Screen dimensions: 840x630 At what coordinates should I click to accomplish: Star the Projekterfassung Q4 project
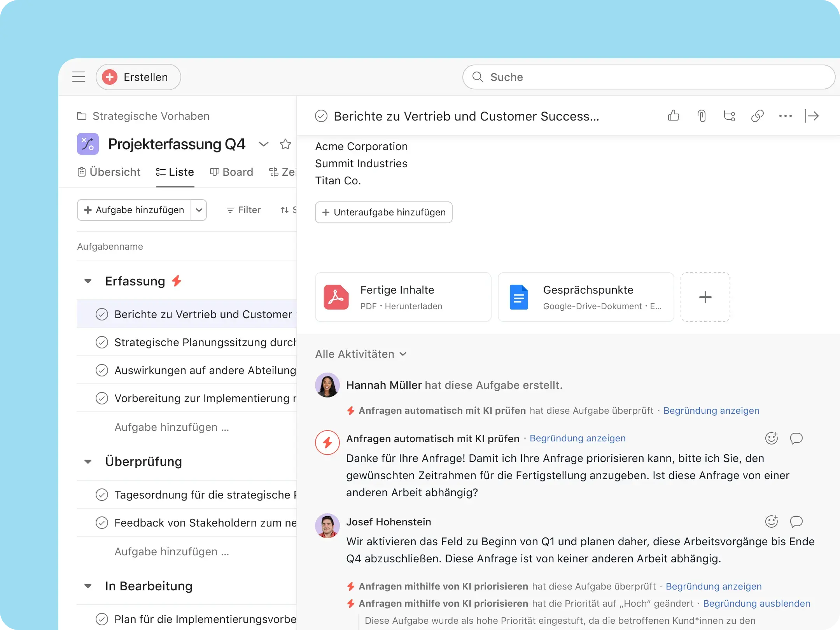[x=285, y=144]
